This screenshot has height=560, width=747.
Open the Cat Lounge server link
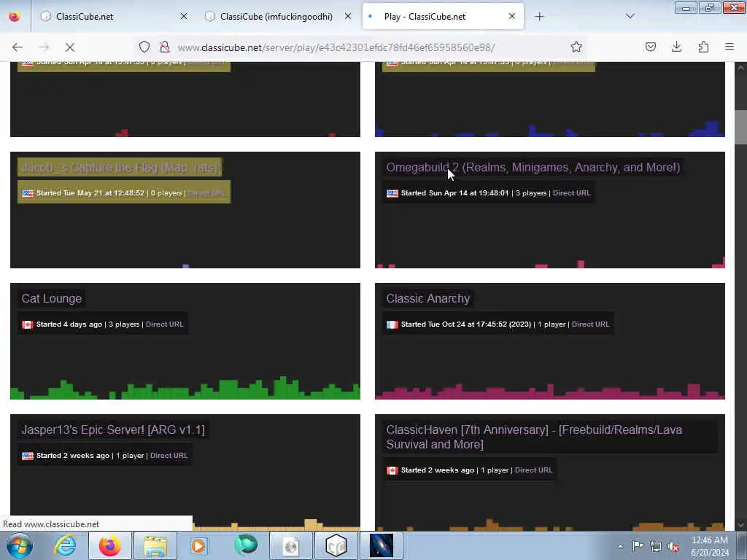(x=52, y=298)
